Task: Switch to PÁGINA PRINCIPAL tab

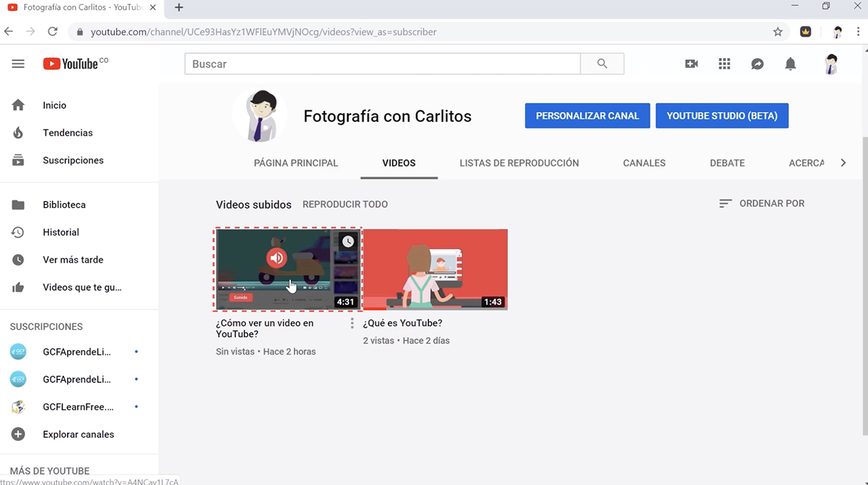Action: click(x=296, y=163)
